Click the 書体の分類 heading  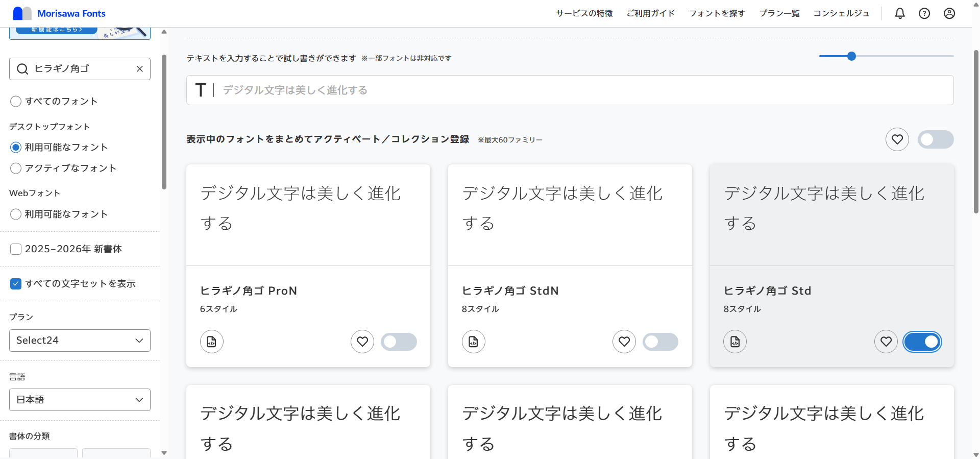tap(30, 436)
